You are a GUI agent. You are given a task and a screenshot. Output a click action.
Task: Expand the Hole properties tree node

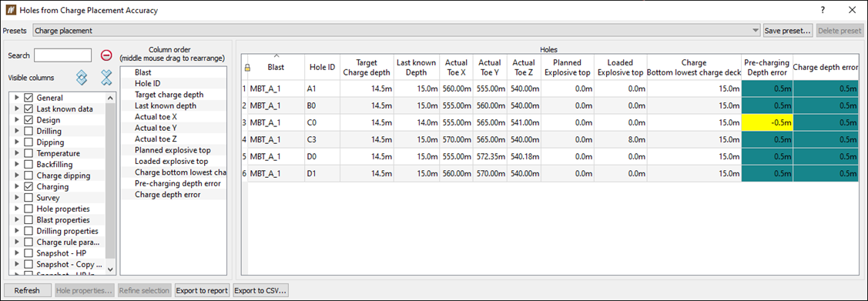tap(17, 209)
